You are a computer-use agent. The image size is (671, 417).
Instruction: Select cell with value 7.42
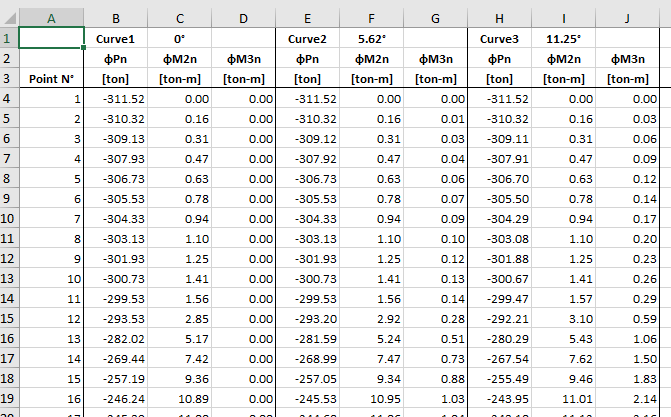[x=179, y=359]
